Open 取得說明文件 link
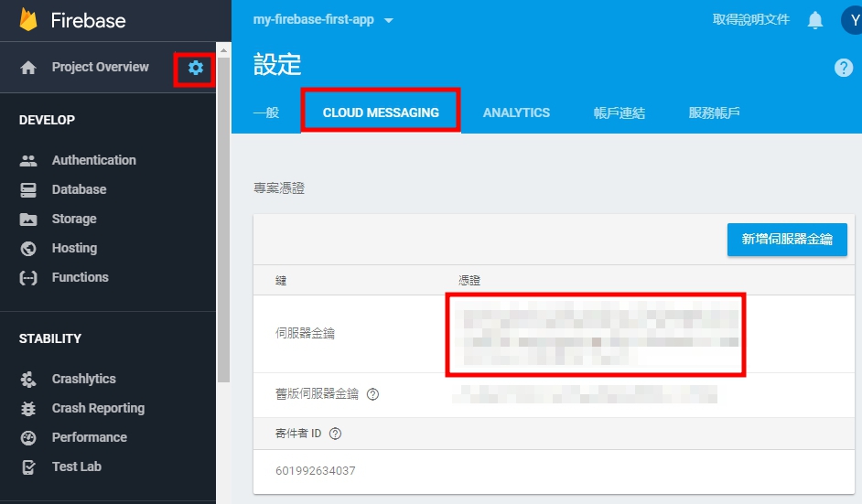The image size is (862, 504). [x=751, y=20]
